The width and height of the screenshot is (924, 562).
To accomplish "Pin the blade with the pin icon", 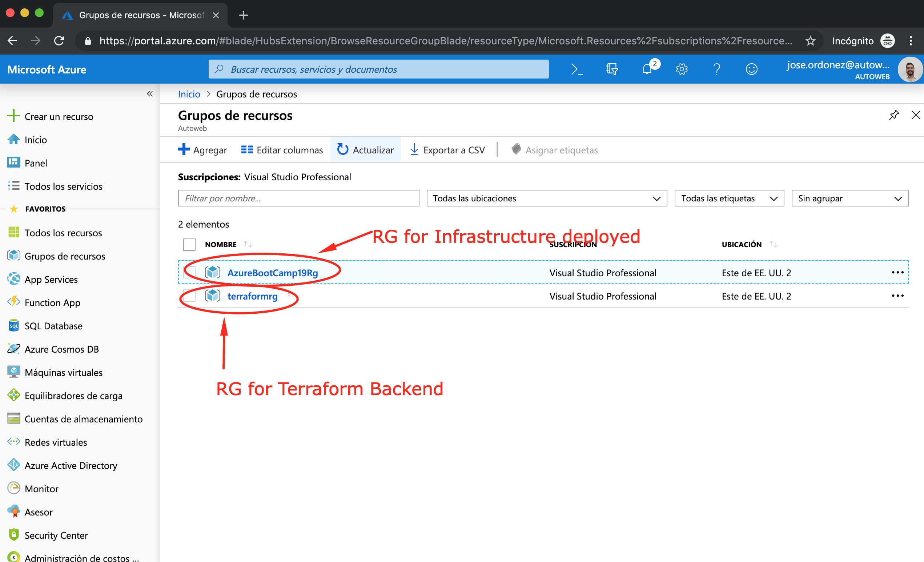I will pos(893,115).
